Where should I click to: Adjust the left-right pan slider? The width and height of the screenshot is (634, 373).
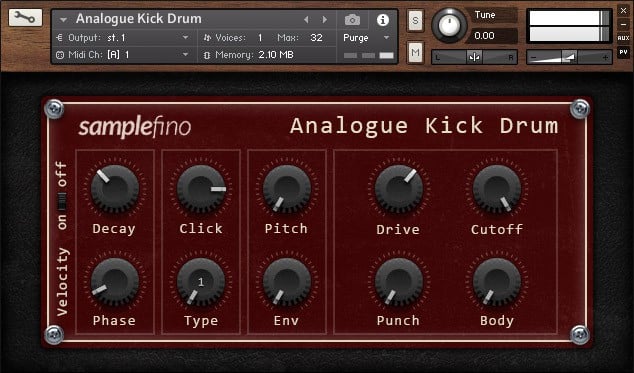474,57
